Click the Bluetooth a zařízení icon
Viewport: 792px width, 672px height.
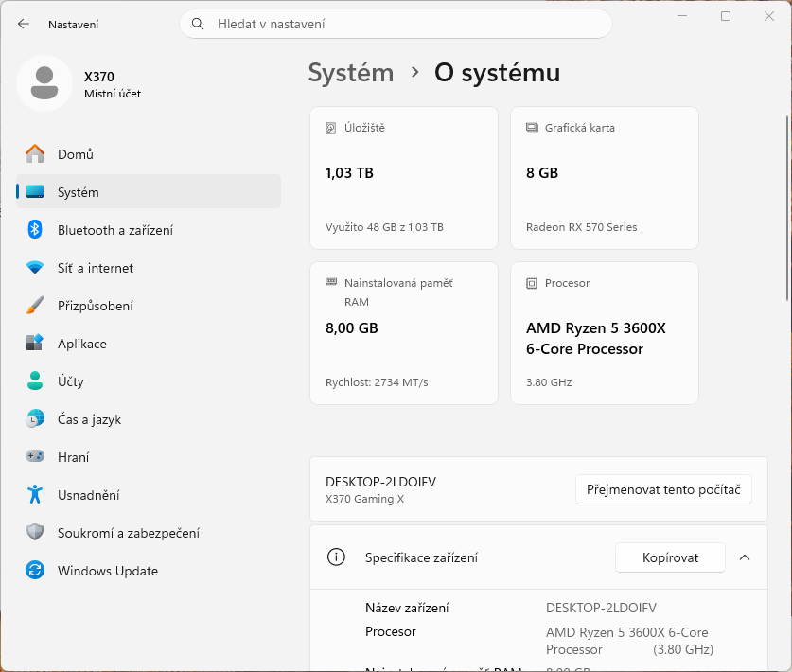click(x=35, y=230)
